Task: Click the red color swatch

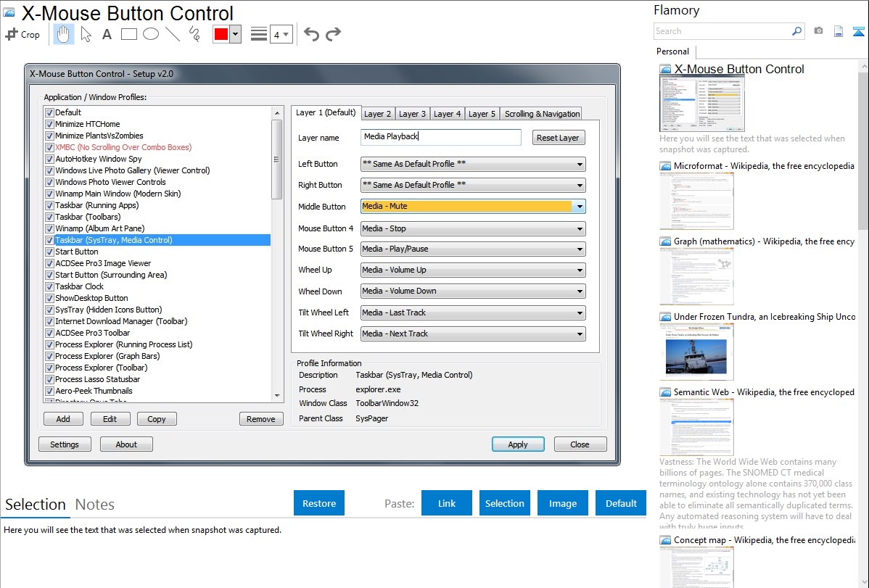Action: 221,34
